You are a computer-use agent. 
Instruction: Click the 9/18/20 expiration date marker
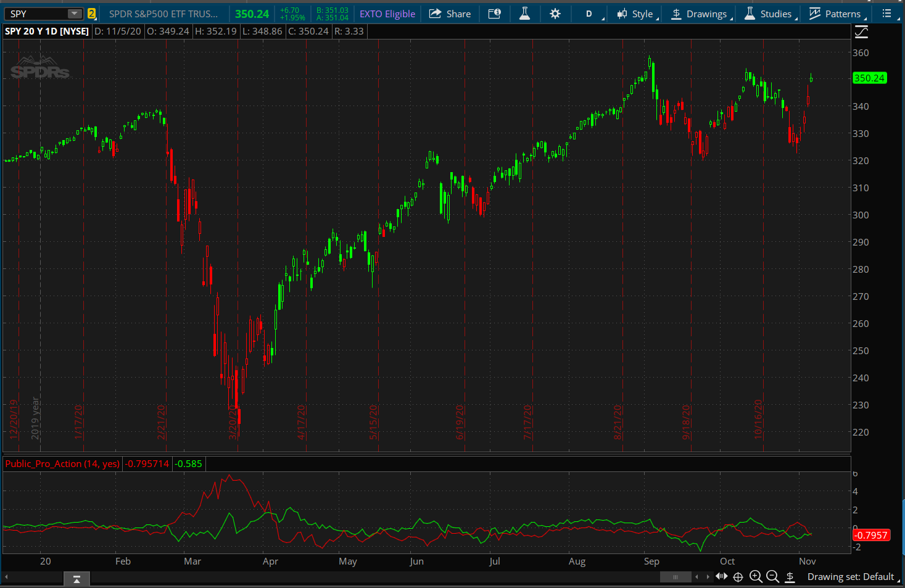[686, 422]
